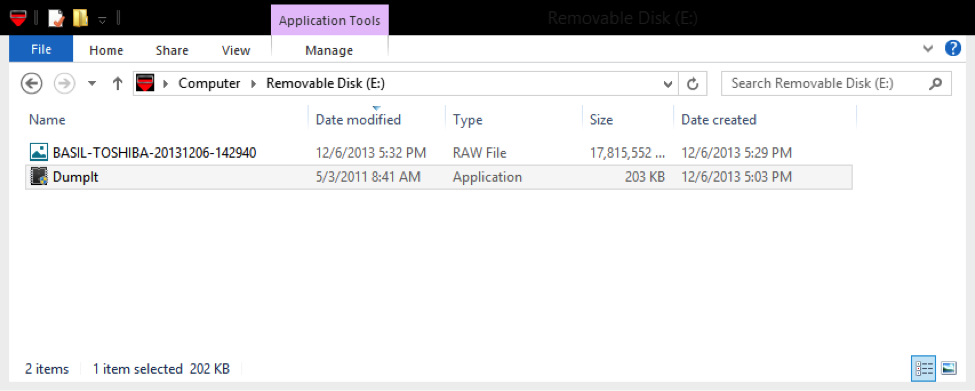
Task: Open the File menu
Action: (x=41, y=49)
